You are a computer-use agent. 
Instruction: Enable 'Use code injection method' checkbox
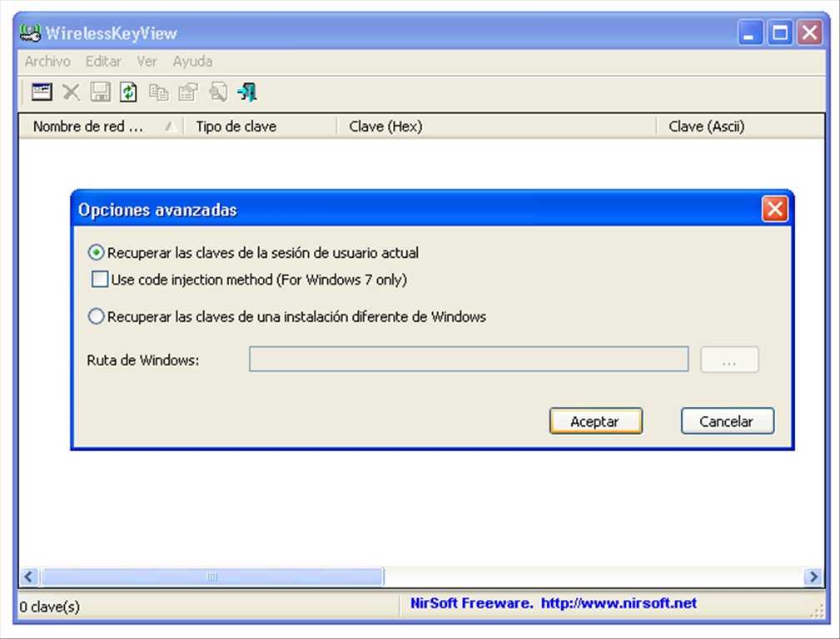point(100,280)
